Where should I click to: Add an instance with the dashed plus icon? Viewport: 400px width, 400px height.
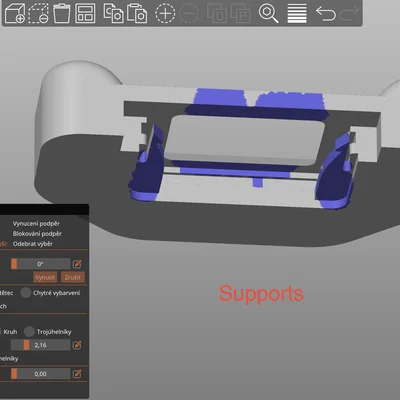coord(165,13)
